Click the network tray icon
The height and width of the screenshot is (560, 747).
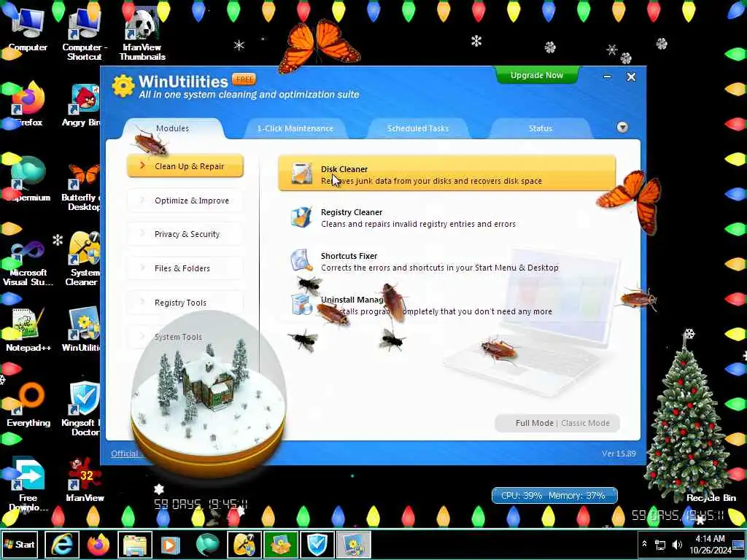tap(660, 544)
